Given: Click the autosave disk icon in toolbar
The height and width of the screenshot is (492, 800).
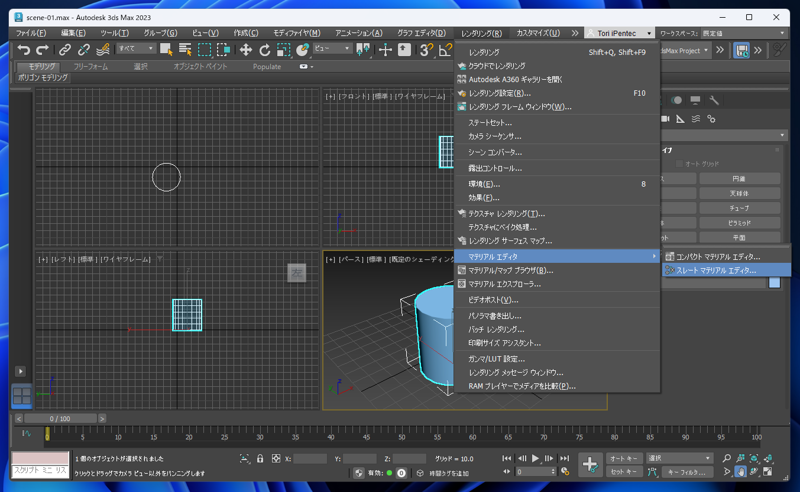Looking at the screenshot, I should click(x=741, y=50).
